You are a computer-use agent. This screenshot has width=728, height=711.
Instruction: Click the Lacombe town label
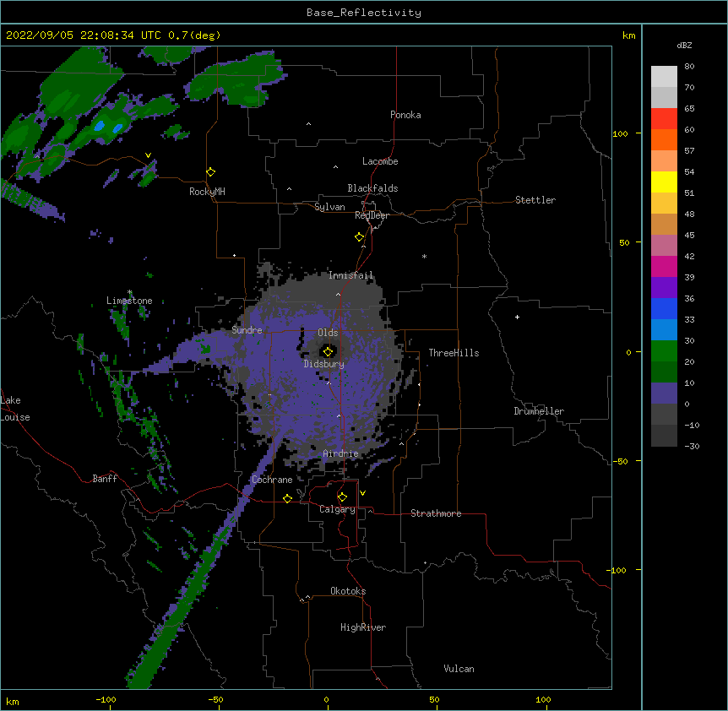pos(380,161)
